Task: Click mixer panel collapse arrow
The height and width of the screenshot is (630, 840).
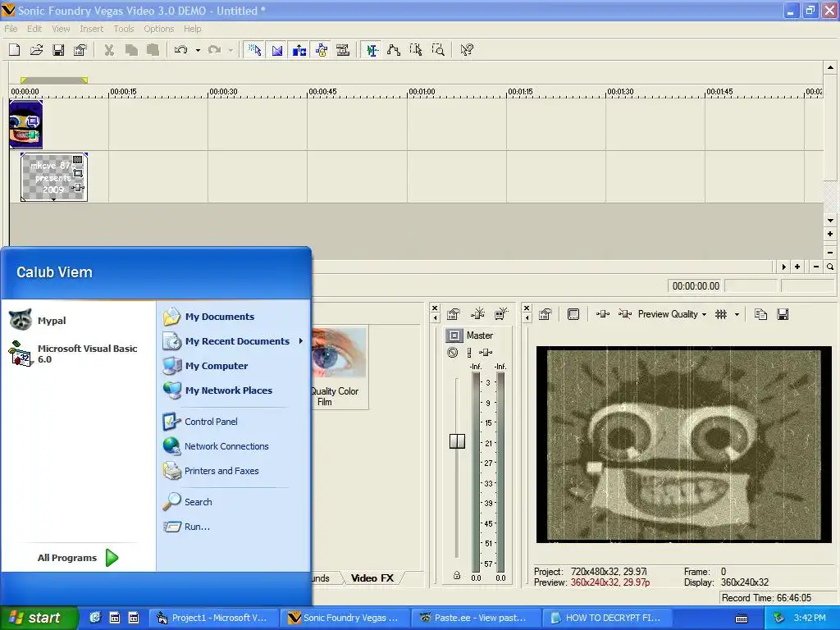Action: click(435, 318)
